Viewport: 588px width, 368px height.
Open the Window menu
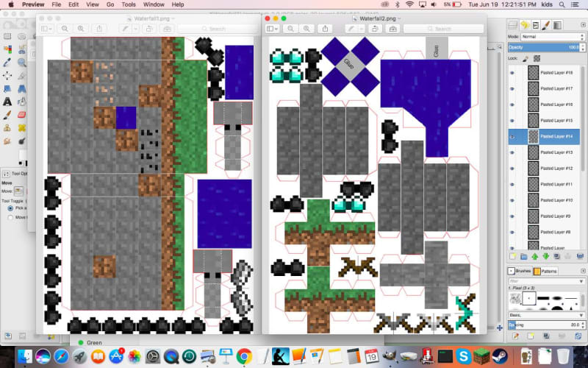[154, 4]
